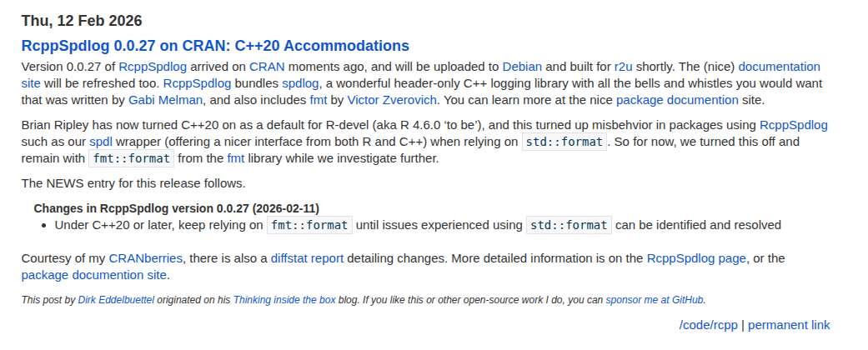Open the CRANberries link
The height and width of the screenshot is (350, 868).
(145, 258)
